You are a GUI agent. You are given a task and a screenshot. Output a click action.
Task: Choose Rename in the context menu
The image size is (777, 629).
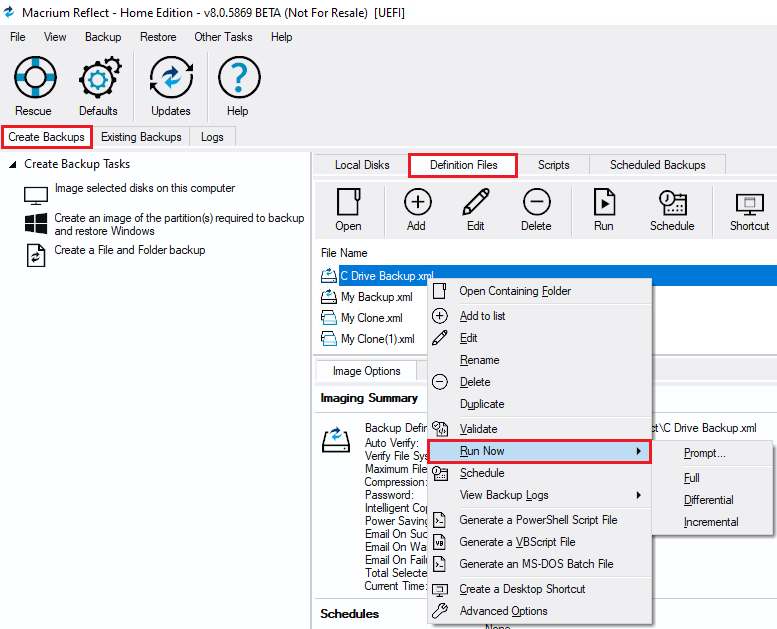tap(540, 360)
